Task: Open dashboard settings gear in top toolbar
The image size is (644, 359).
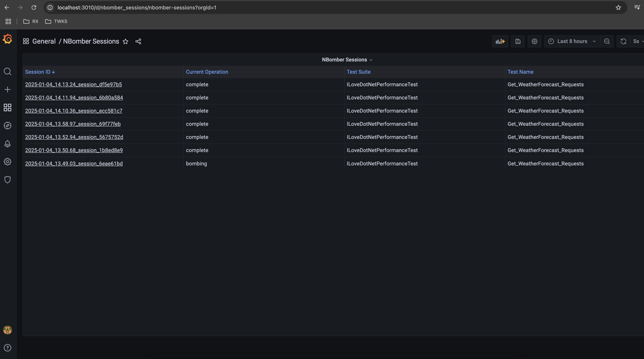Action: point(534,42)
